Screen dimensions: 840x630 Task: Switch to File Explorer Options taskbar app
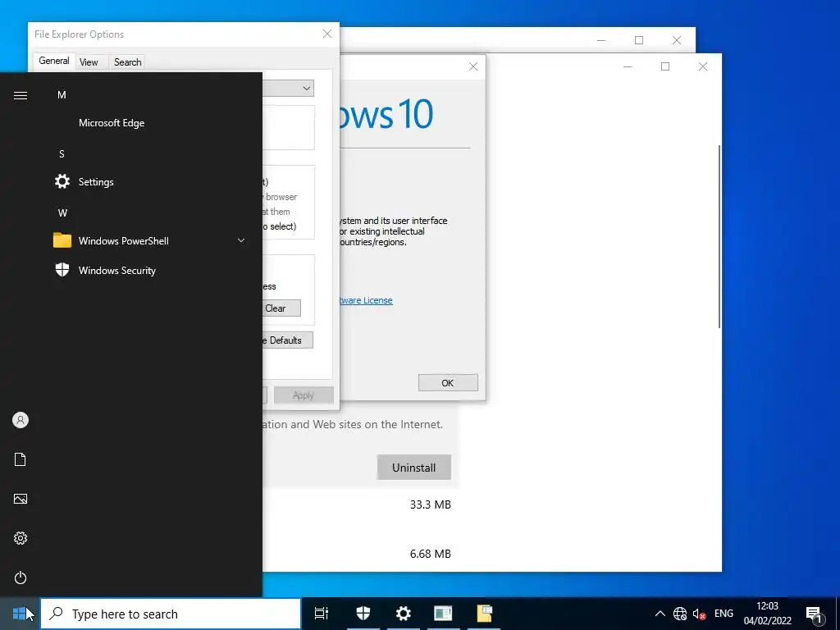(484, 614)
